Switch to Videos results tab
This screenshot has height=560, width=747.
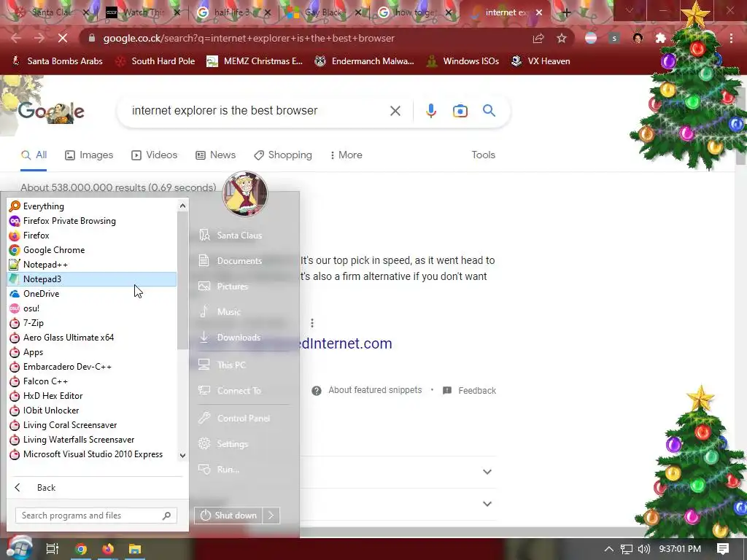[x=155, y=155]
